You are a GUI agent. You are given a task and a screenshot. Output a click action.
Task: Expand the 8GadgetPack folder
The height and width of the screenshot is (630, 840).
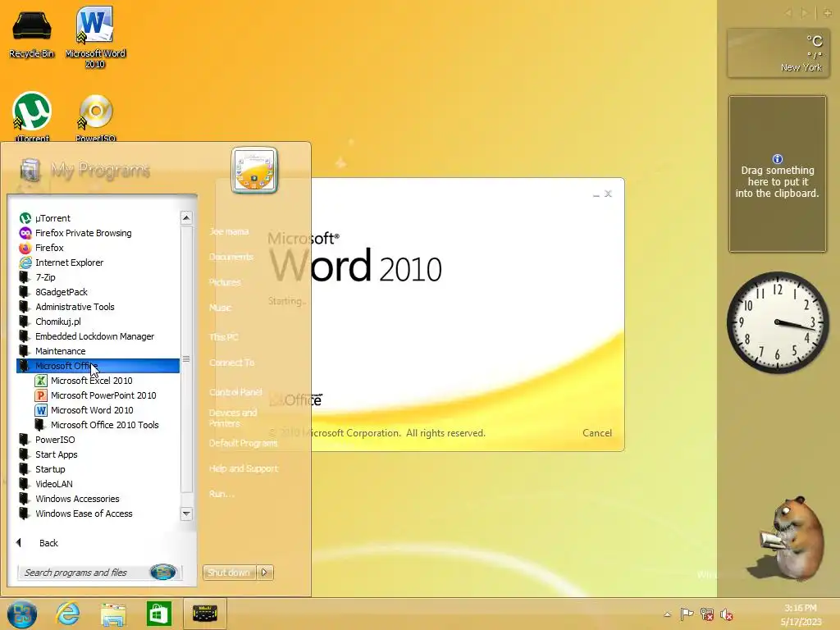tap(61, 292)
